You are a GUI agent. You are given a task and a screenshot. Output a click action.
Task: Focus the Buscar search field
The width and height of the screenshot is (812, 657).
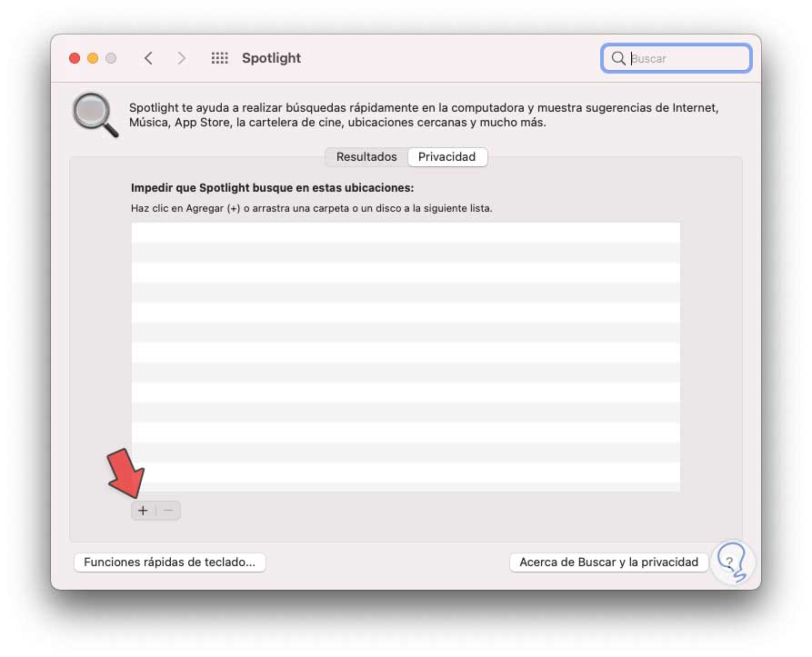(x=677, y=58)
